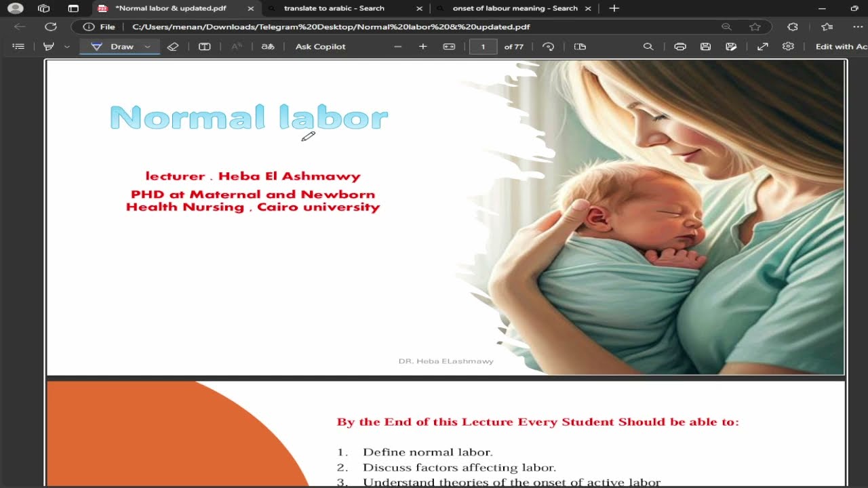
Task: Refresh the current page
Action: tap(51, 27)
